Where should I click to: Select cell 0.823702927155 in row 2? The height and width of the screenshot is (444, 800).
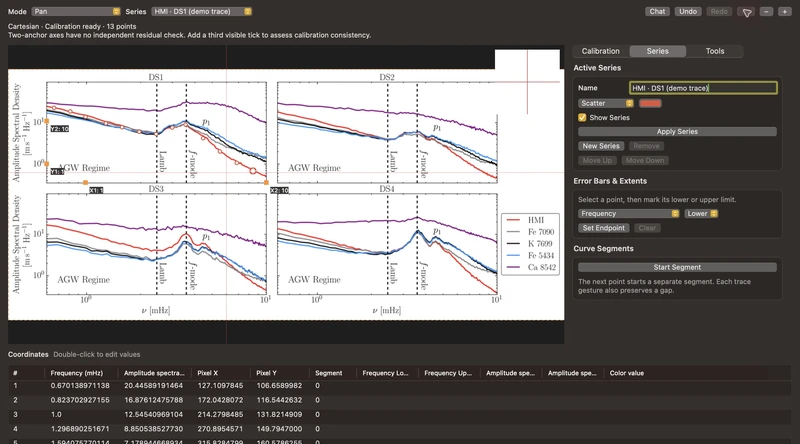(x=80, y=400)
